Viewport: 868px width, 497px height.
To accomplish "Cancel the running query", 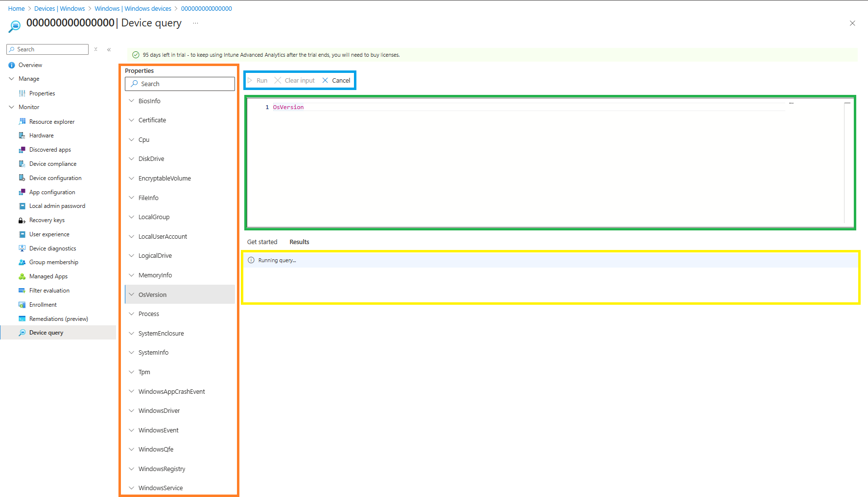I will tap(336, 81).
